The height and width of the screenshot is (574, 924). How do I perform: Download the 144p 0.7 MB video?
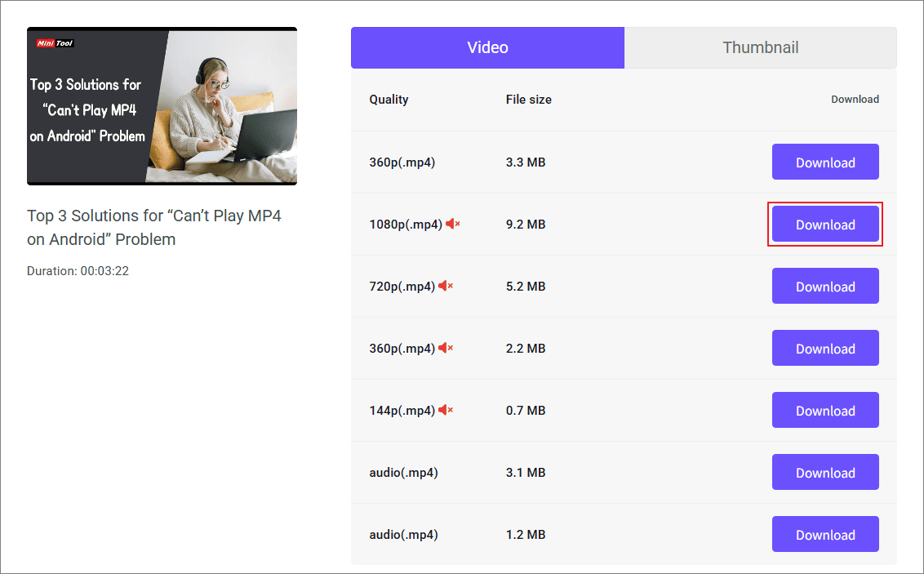[825, 411]
